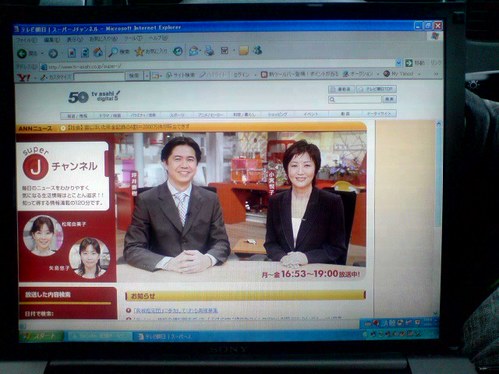Open the Search magnifier toolbar button
Viewport: 499px width, 374px height.
click(x=113, y=52)
